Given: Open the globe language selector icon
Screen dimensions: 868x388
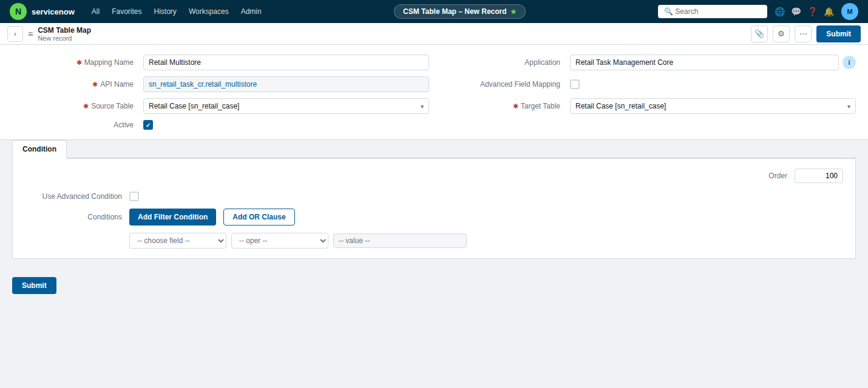Looking at the screenshot, I should pyautogui.click(x=780, y=12).
